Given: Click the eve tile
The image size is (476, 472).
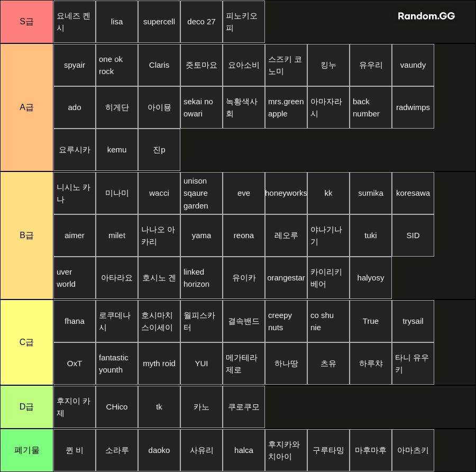Looking at the screenshot, I should pos(244,193).
